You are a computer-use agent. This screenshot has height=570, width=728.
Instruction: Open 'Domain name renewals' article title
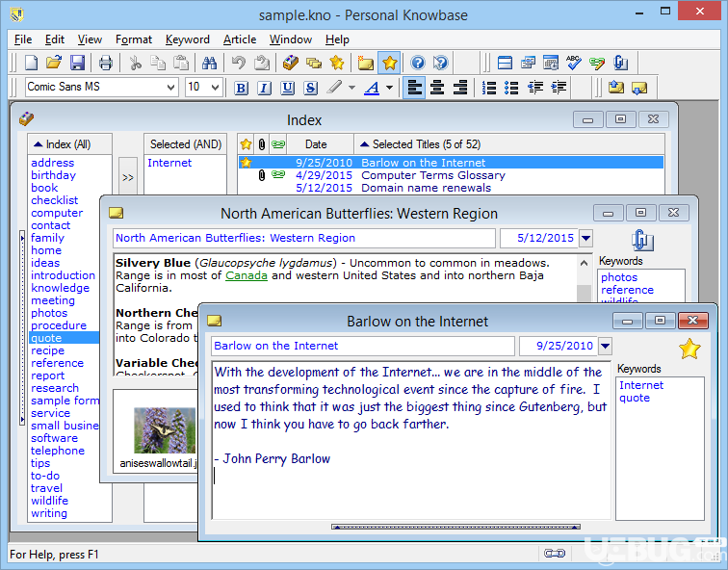pos(426,188)
